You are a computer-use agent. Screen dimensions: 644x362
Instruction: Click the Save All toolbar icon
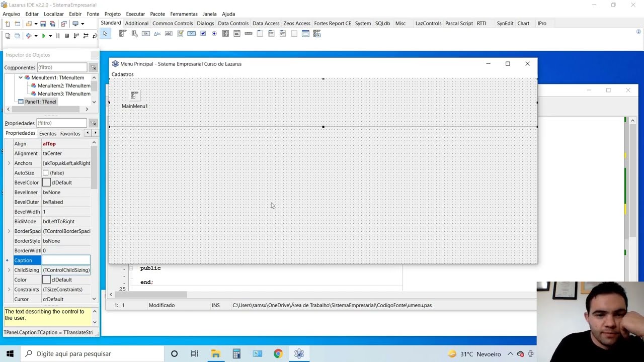tap(52, 24)
